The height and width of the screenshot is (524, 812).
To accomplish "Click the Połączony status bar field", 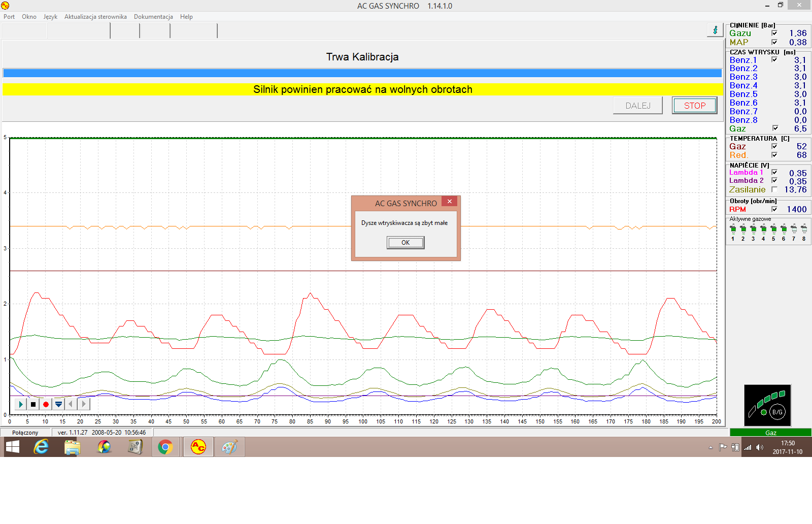I will click(25, 433).
